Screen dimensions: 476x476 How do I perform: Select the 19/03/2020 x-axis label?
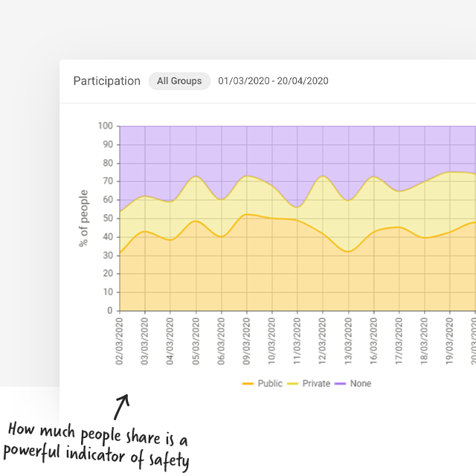(449, 341)
